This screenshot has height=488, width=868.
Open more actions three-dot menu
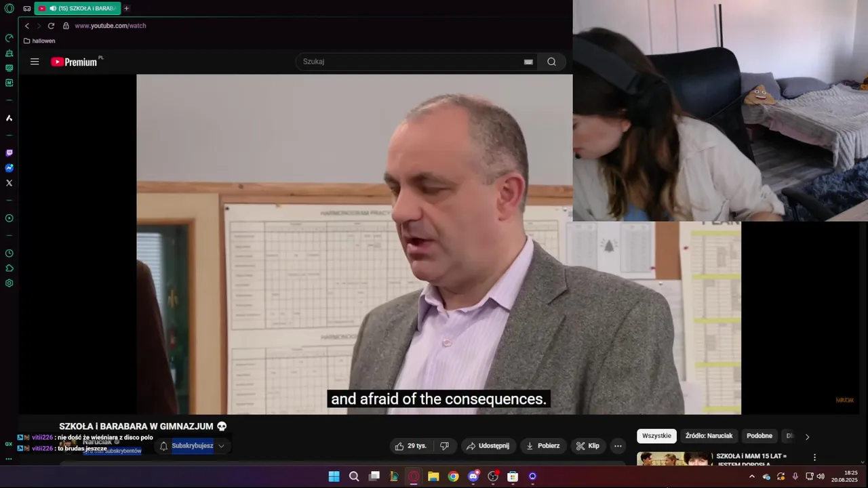[618, 446]
